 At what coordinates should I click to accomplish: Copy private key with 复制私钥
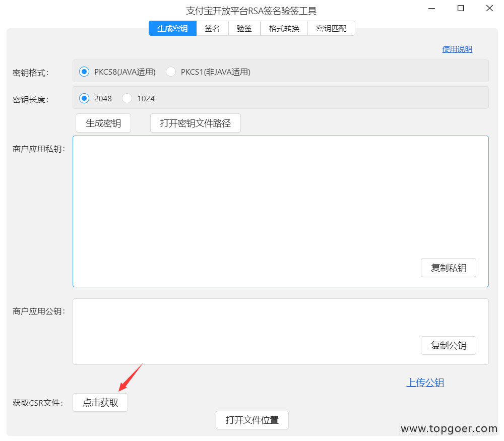(448, 268)
